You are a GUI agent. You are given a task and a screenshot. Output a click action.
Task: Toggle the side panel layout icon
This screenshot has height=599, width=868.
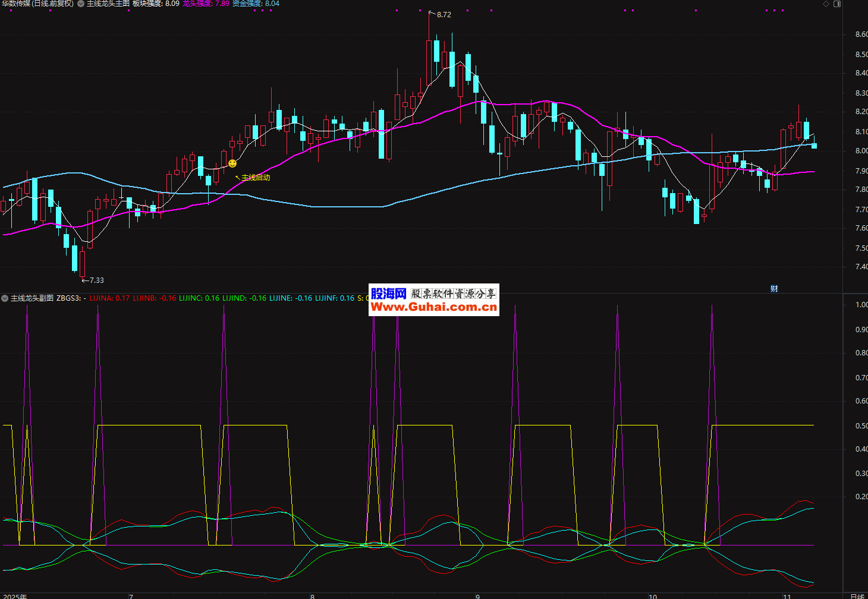point(837,4)
